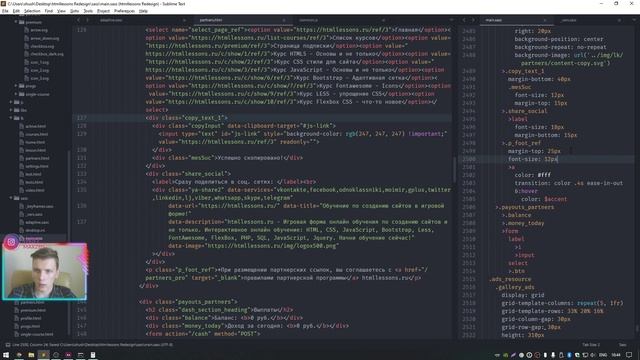
Task: Collapse the premium folder in sidebar
Action: click(16, 22)
